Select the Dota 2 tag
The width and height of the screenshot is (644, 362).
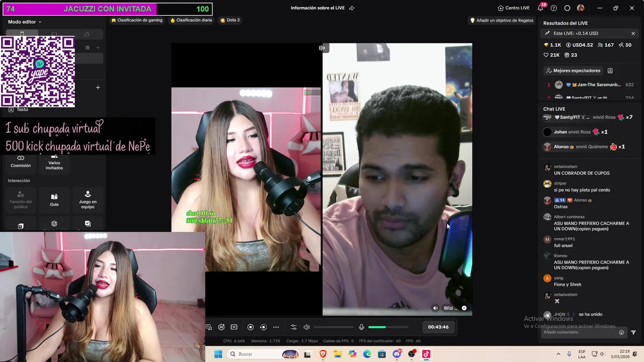click(230, 20)
